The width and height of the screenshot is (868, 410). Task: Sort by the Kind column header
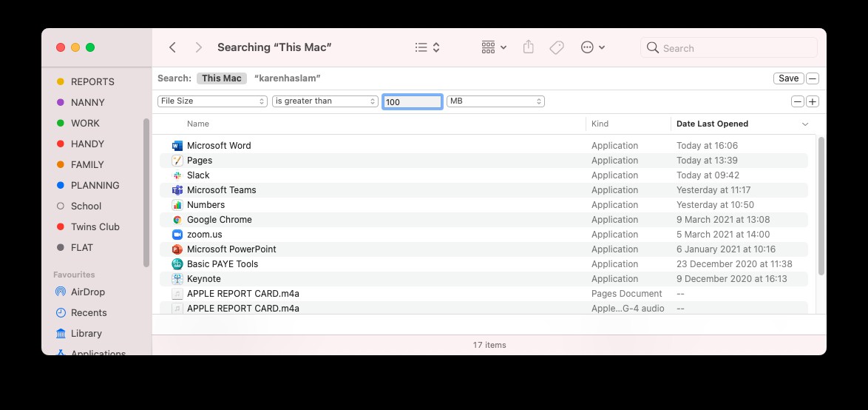(x=600, y=124)
